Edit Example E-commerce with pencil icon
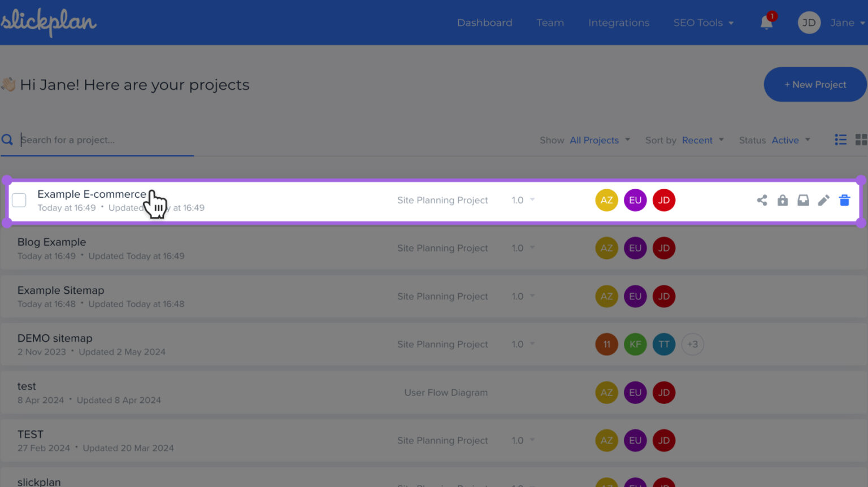This screenshot has width=868, height=487. tap(824, 200)
